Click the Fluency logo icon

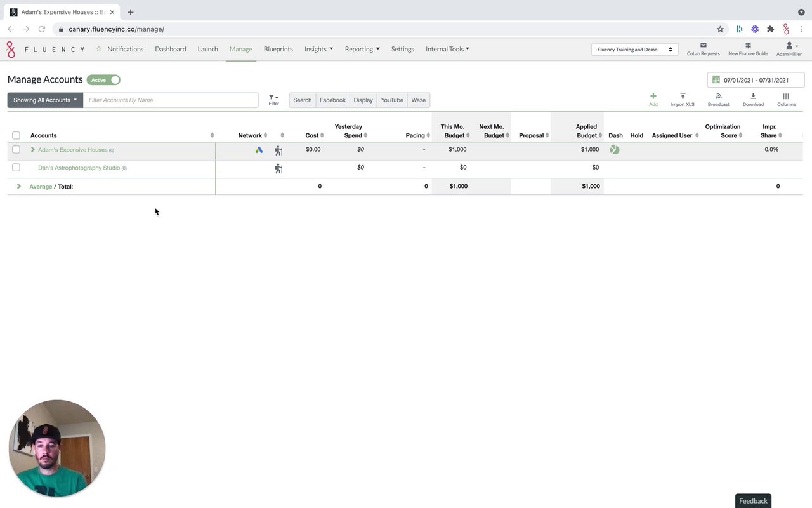coord(11,49)
